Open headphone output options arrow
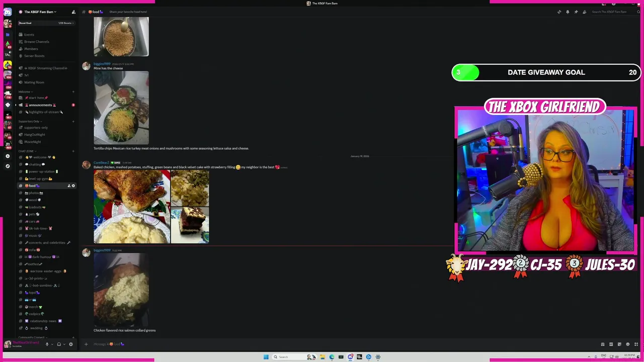The image size is (644, 362). point(64,344)
